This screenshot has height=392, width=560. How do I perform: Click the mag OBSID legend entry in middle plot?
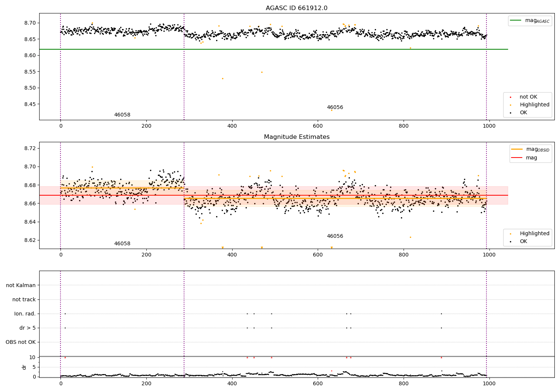(x=530, y=149)
